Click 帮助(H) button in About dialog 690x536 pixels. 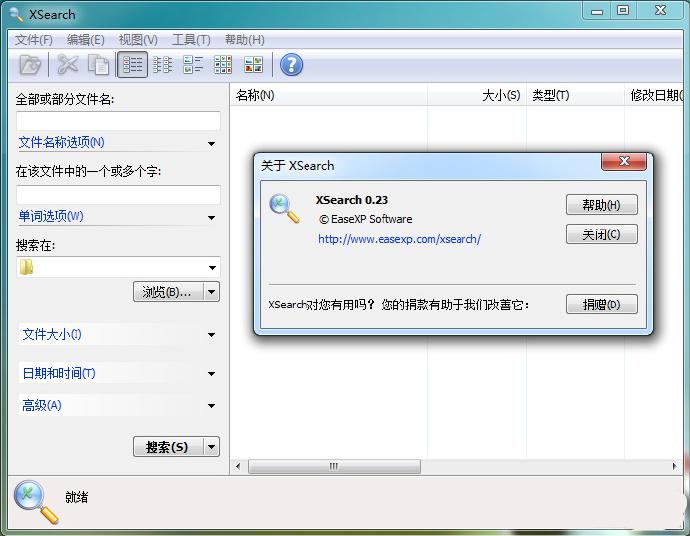602,205
